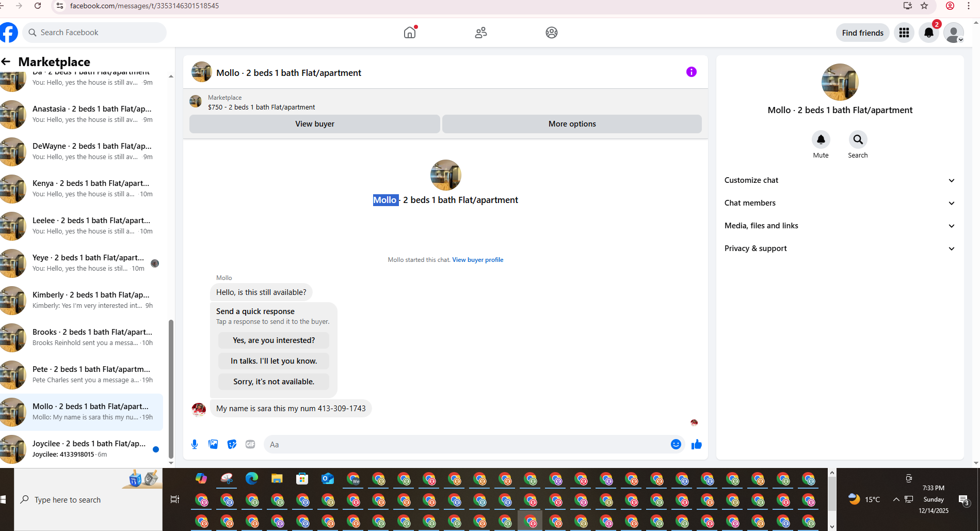This screenshot has width=980, height=531.
Task: Open Kimberly conversation
Action: coord(82,300)
